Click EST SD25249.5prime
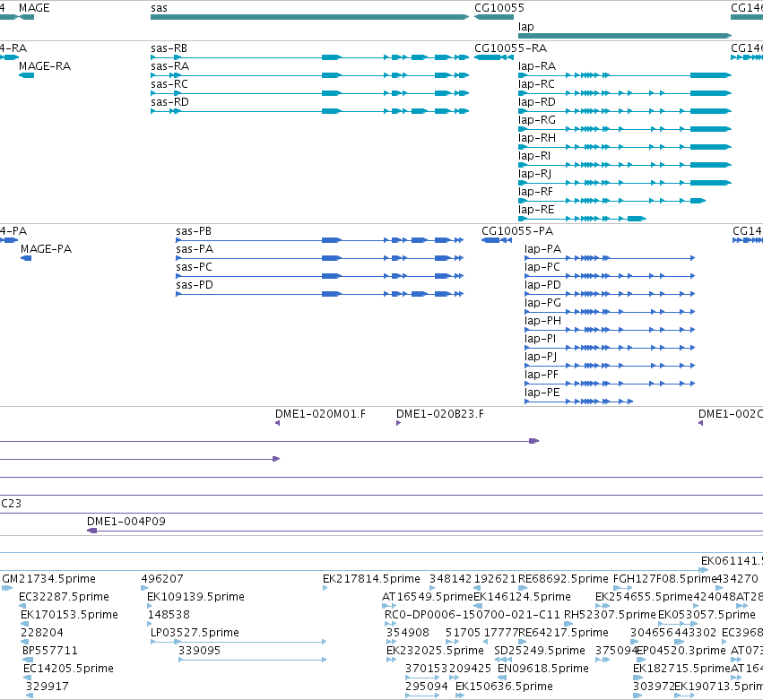763x700 pixels. pos(540,651)
